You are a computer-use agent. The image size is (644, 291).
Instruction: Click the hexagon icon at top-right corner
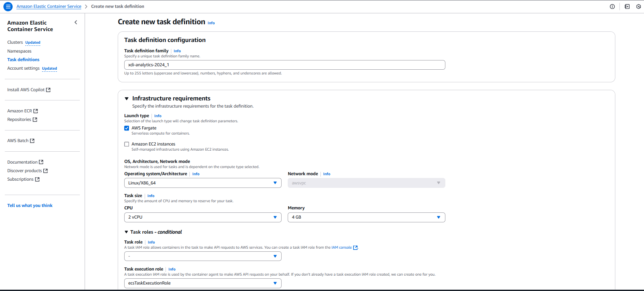pos(639,6)
